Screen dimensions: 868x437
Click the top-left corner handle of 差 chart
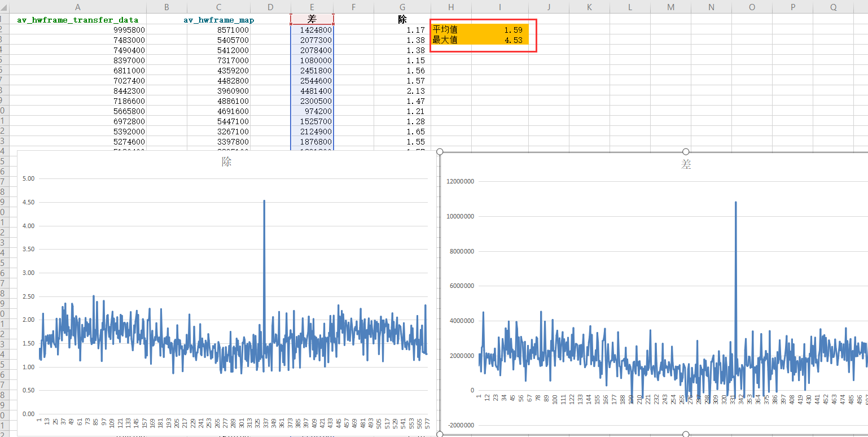coord(440,151)
